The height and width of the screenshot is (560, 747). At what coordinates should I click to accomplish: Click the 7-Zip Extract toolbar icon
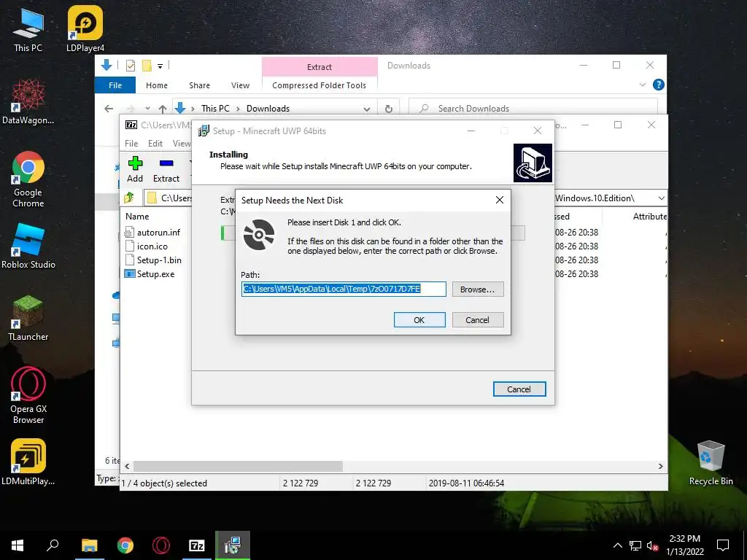(x=166, y=170)
